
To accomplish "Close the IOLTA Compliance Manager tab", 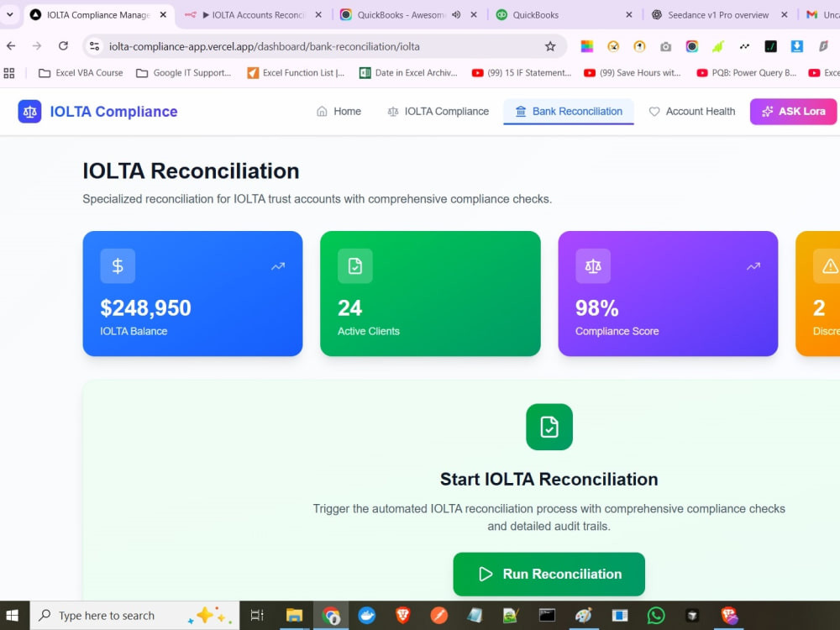I will tap(163, 15).
